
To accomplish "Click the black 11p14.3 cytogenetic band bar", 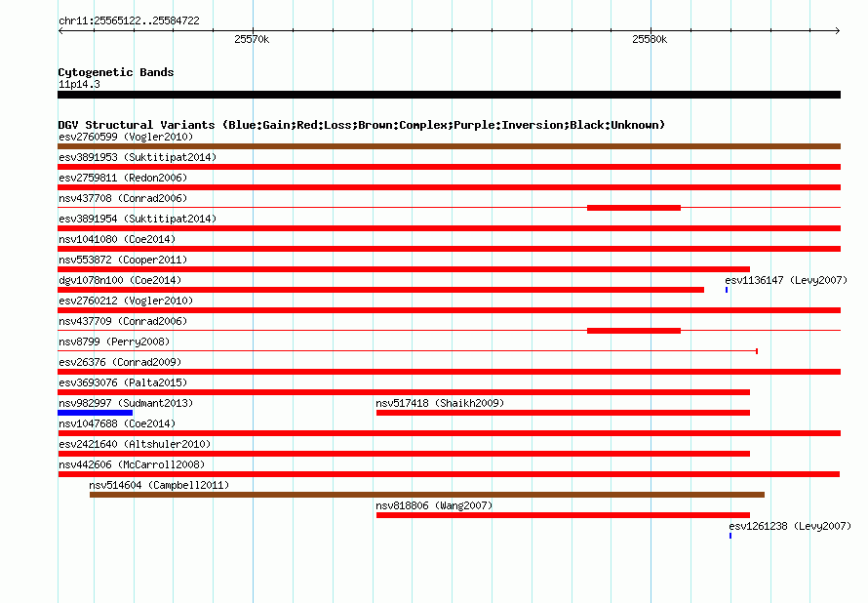I will click(x=449, y=95).
